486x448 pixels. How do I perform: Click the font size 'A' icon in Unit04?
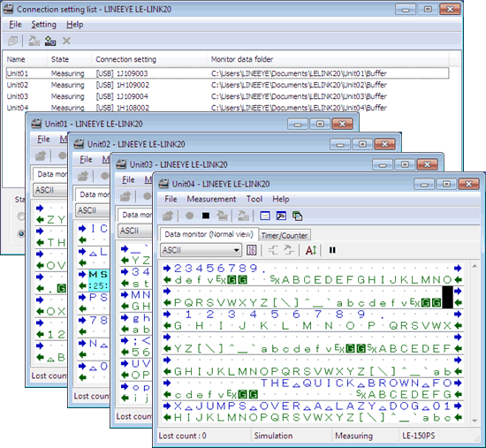311,250
